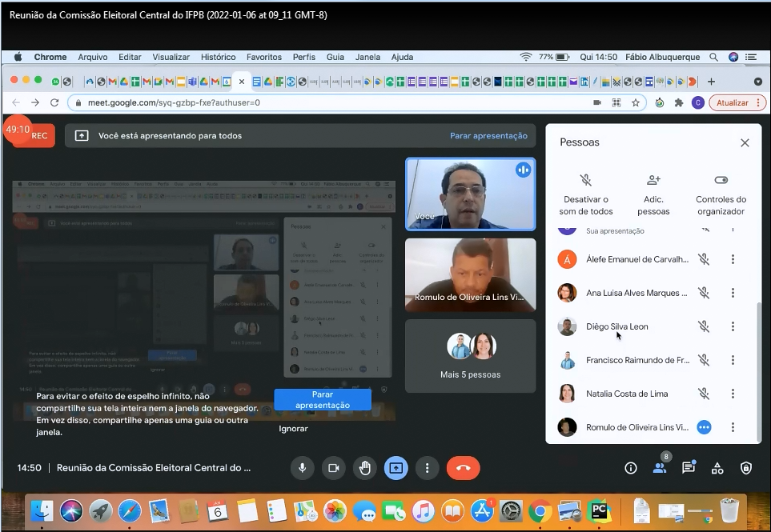Open more options for Natalia Costa de Lima
The height and width of the screenshot is (532, 771).
pos(733,394)
